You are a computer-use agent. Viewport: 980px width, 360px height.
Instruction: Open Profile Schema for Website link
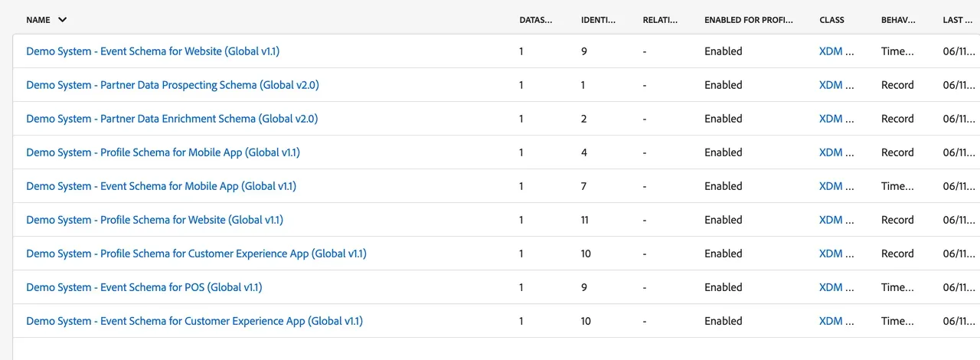pyautogui.click(x=155, y=220)
